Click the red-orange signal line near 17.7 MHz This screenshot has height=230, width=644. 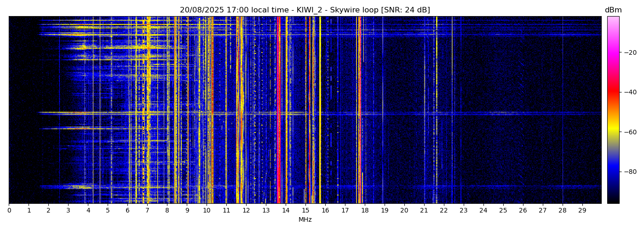tap(359, 110)
